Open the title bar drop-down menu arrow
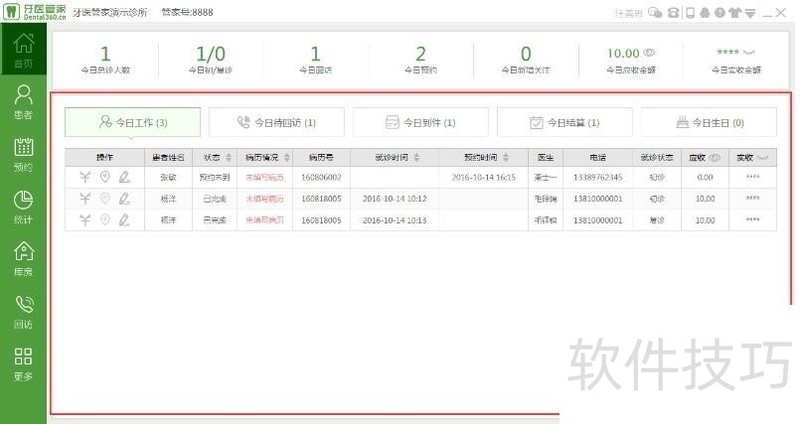800x424 pixels. 750,13
